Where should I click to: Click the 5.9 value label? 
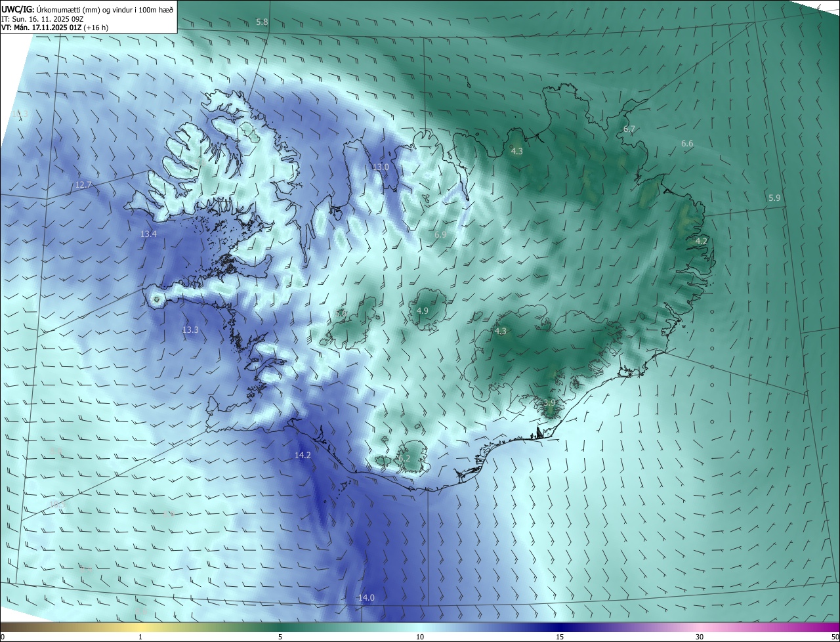[774, 198]
